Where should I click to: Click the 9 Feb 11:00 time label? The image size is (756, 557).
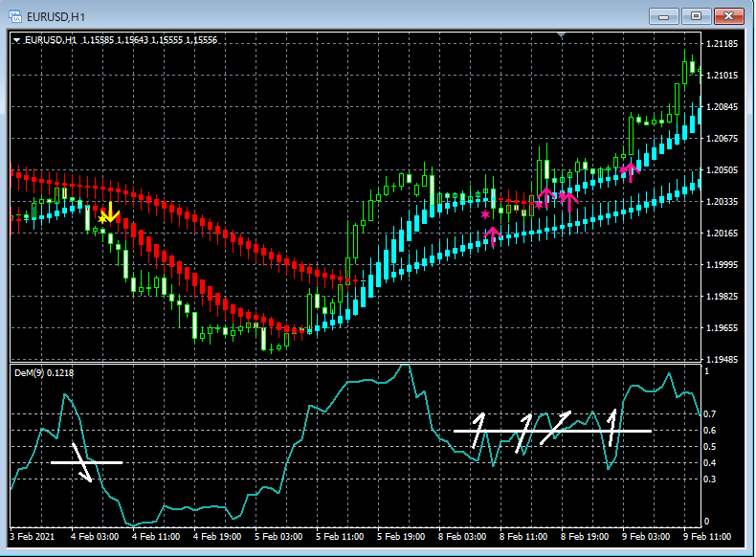pos(707,536)
